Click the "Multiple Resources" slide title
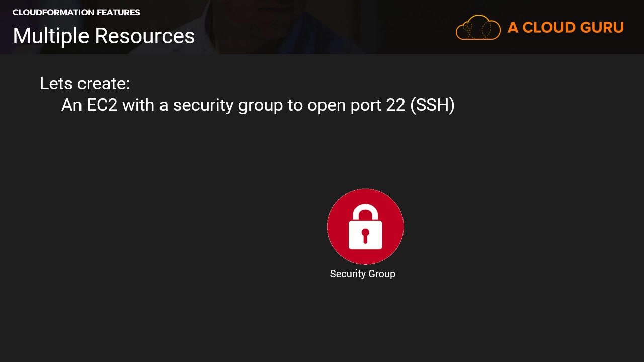Image resolution: width=644 pixels, height=362 pixels. [x=104, y=36]
